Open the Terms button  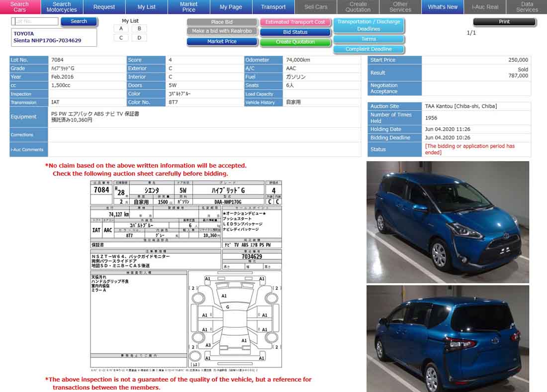(x=369, y=39)
